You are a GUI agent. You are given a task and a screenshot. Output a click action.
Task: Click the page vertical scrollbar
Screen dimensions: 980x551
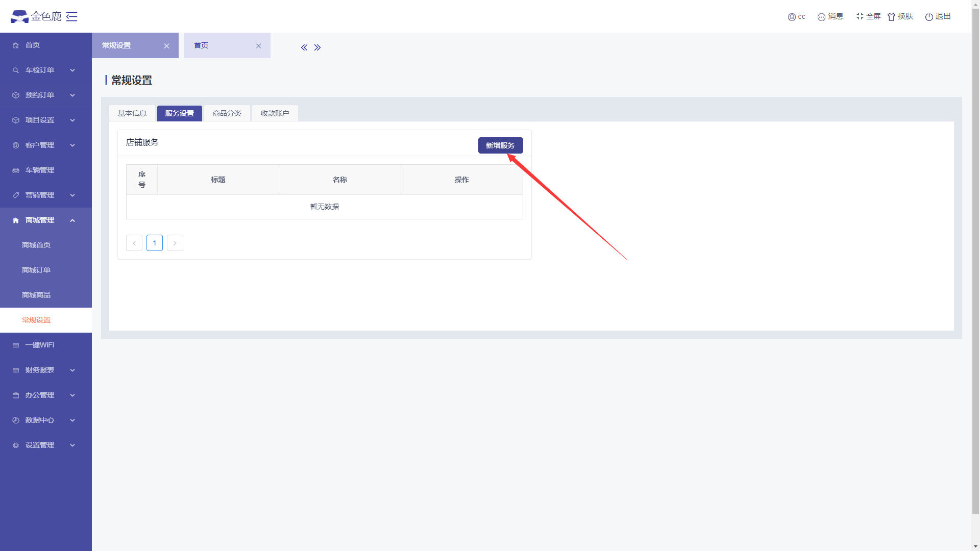point(975,260)
